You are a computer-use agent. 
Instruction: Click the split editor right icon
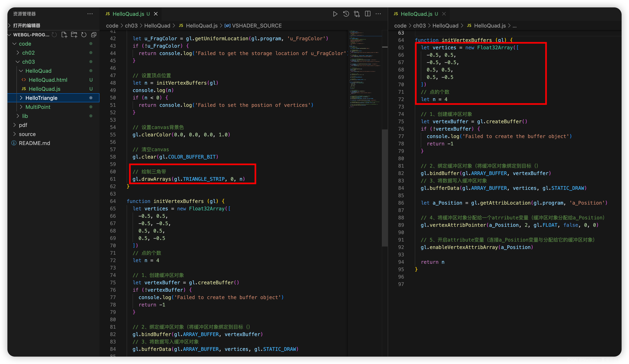(x=368, y=14)
